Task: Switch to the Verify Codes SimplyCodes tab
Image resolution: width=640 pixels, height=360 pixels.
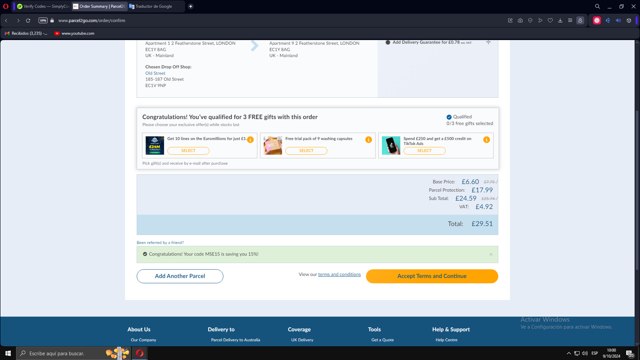Action: pos(42,7)
